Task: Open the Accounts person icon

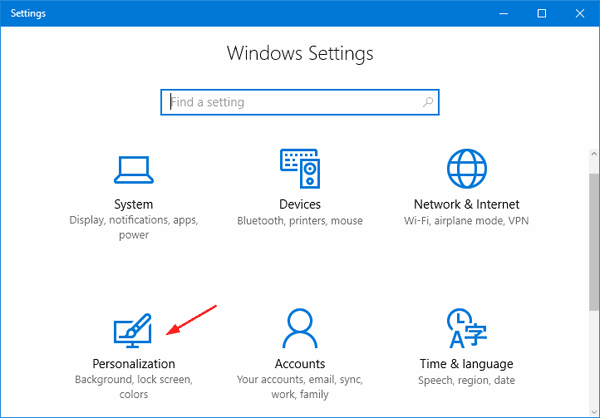Action: [x=300, y=328]
